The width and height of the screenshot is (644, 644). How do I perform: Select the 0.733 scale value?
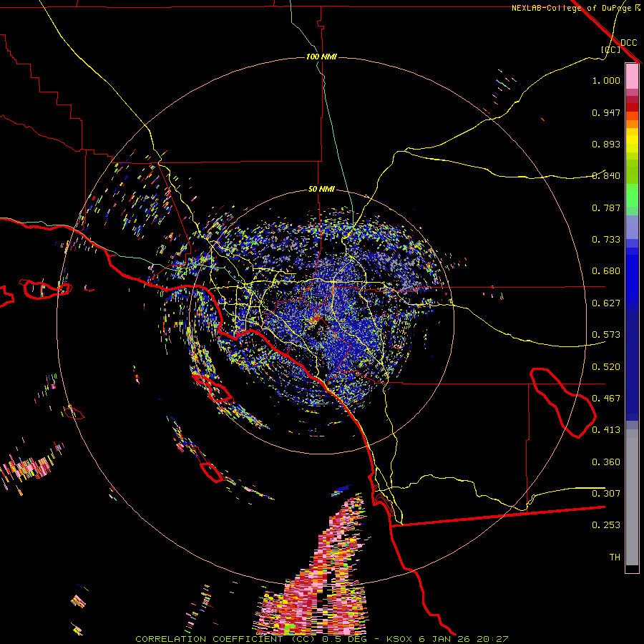click(606, 240)
